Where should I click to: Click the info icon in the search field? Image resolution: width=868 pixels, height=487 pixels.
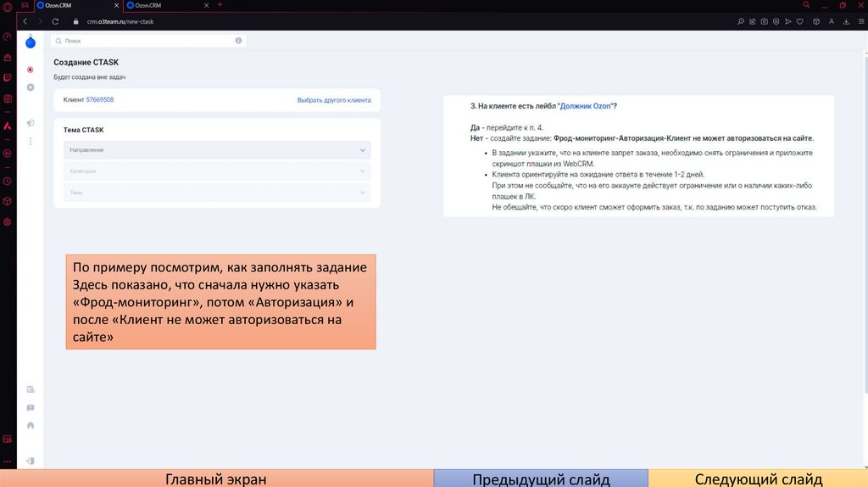tap(238, 41)
